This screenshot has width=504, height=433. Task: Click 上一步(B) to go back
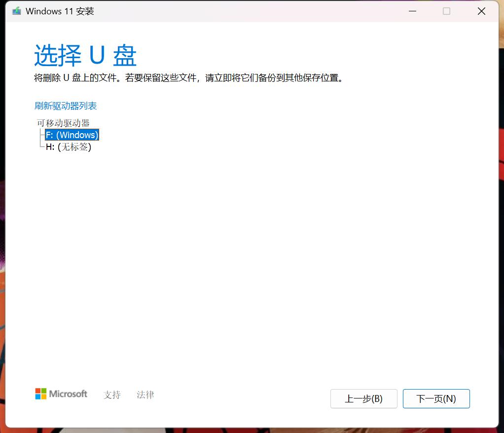pos(363,398)
